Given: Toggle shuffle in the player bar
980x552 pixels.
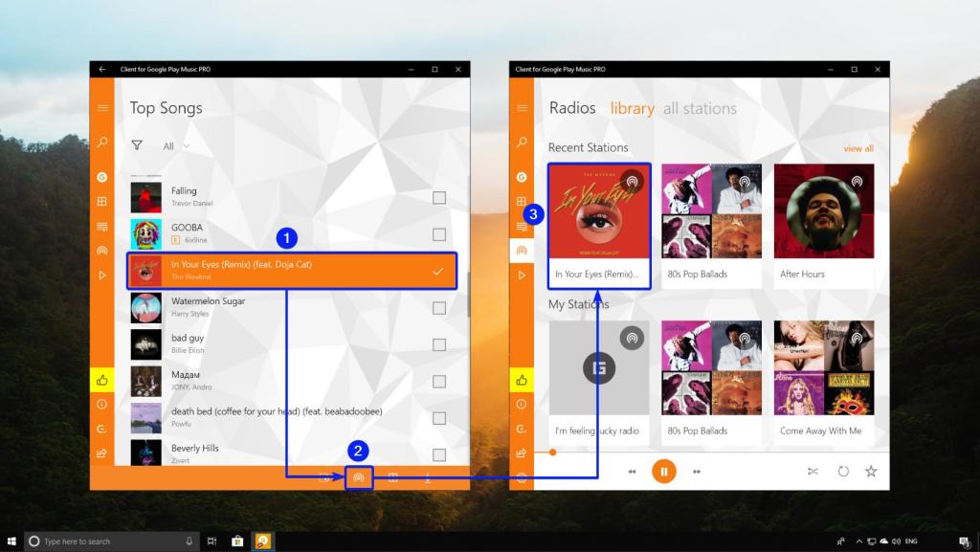Looking at the screenshot, I should click(813, 471).
